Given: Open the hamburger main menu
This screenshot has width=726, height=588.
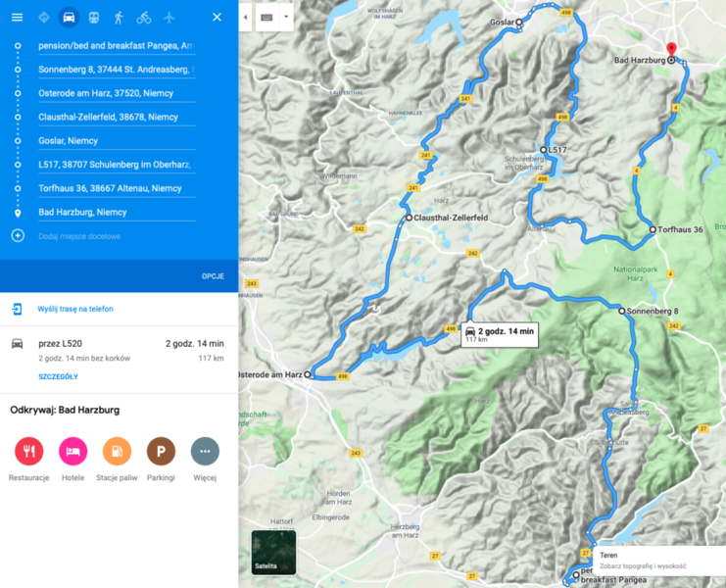Looking at the screenshot, I should coord(17,18).
